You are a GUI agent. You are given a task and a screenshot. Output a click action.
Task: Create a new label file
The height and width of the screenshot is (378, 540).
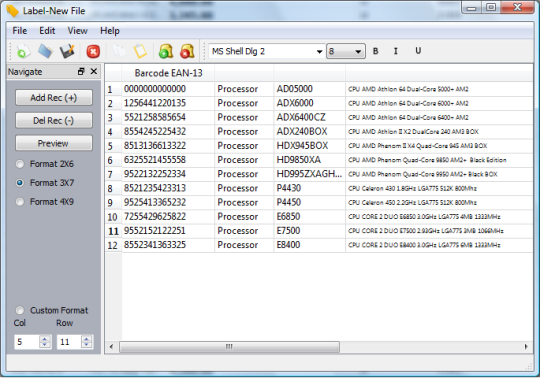click(23, 52)
